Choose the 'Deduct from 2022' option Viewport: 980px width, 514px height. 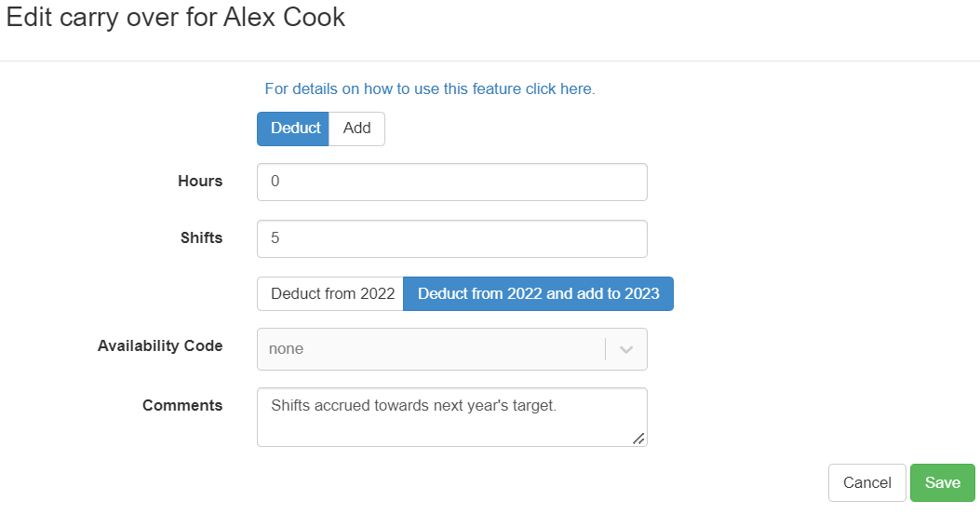331,293
